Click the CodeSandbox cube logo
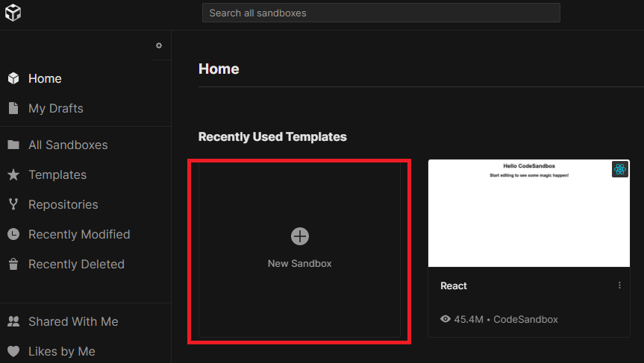Image resolution: width=644 pixels, height=363 pixels. [13, 13]
